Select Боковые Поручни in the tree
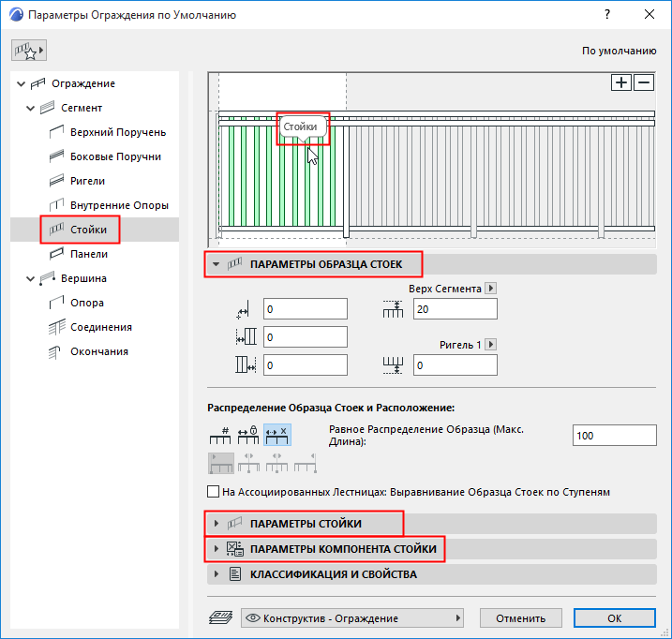The image size is (672, 639). [x=115, y=156]
